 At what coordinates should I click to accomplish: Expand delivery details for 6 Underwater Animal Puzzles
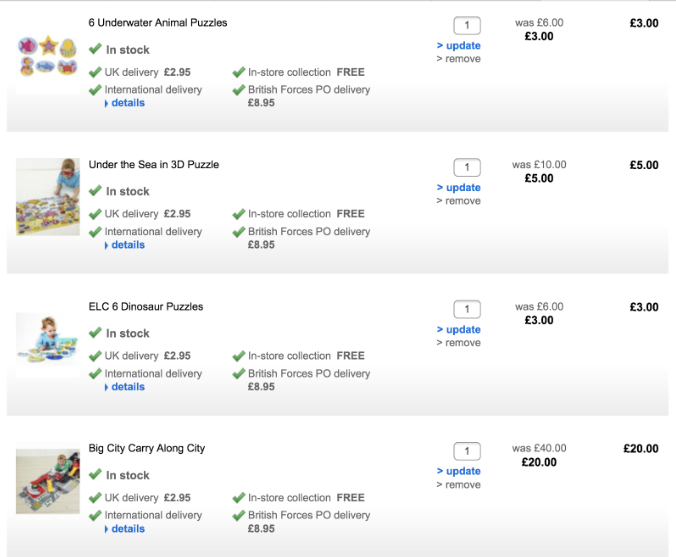127,103
